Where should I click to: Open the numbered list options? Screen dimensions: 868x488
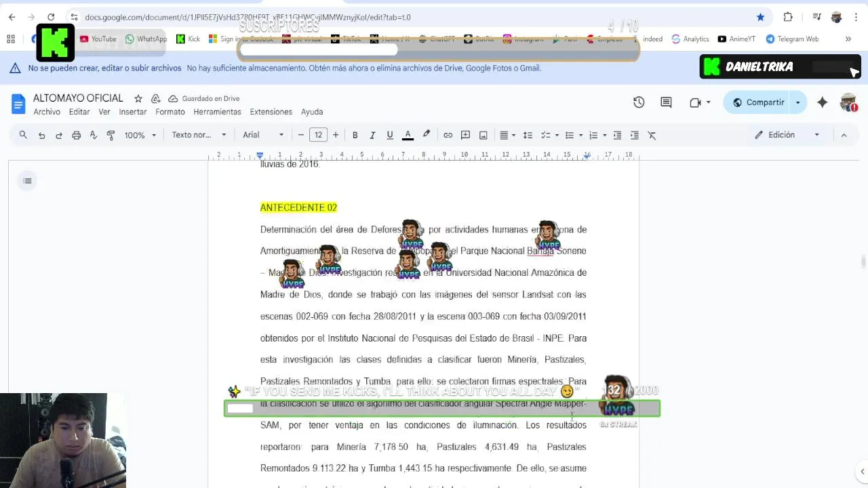click(597, 135)
